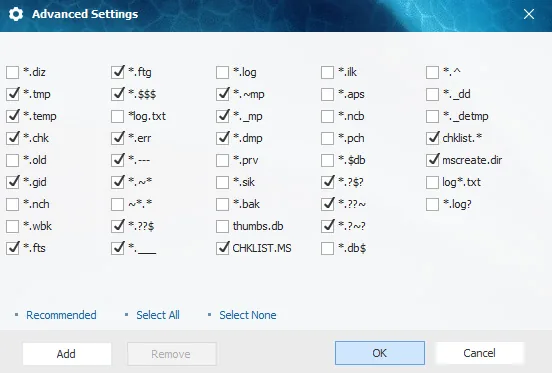Check the *.old file type
The width and height of the screenshot is (552, 373).
(x=13, y=160)
